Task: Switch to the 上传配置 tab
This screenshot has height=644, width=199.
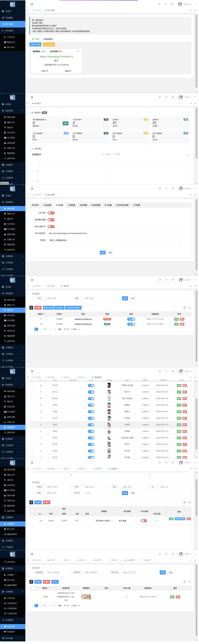Action: click(x=136, y=205)
